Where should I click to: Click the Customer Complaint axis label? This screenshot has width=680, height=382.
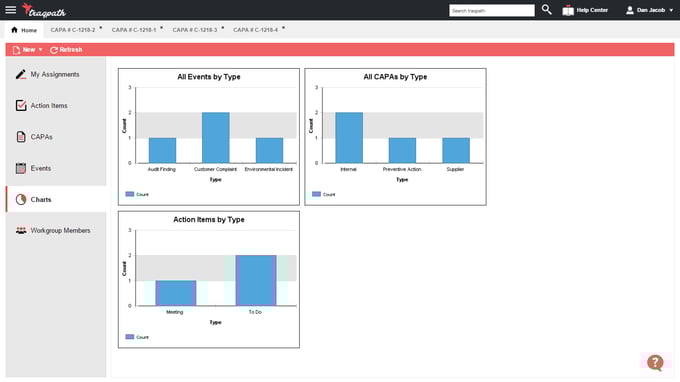215,169
